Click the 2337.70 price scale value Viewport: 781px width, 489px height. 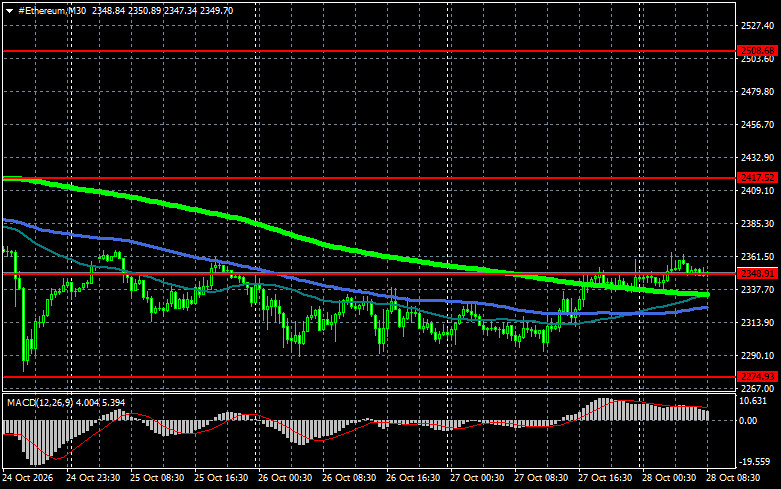[758, 289]
